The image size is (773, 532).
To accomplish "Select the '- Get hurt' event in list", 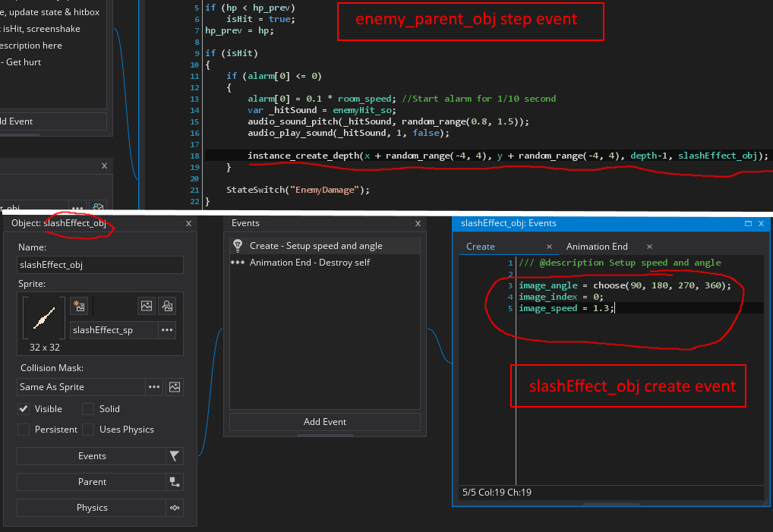I will pos(21,62).
